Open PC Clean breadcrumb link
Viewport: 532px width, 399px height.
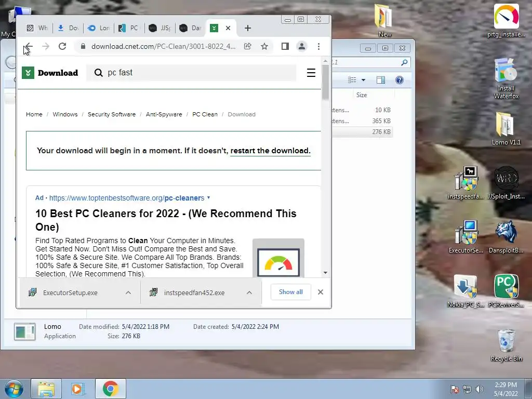pos(205,114)
